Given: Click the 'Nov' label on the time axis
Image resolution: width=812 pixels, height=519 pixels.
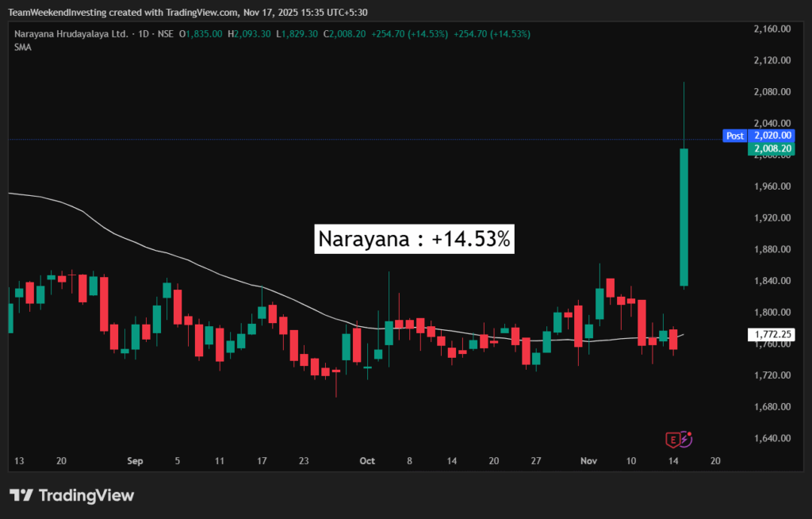Looking at the screenshot, I should tap(588, 460).
